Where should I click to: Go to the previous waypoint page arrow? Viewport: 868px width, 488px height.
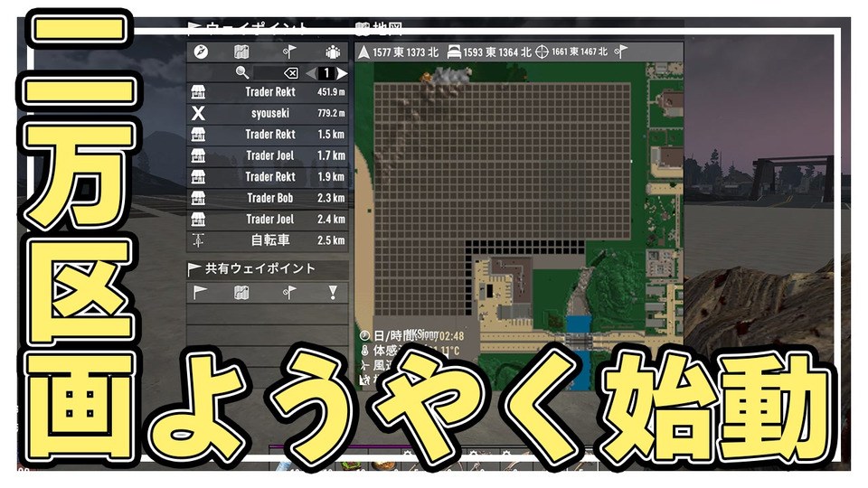[x=311, y=73]
